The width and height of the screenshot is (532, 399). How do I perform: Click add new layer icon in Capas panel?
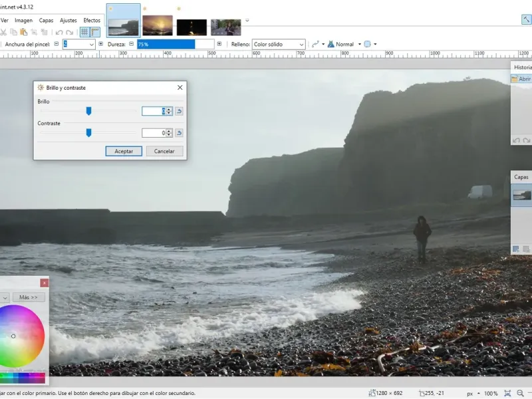516,249
